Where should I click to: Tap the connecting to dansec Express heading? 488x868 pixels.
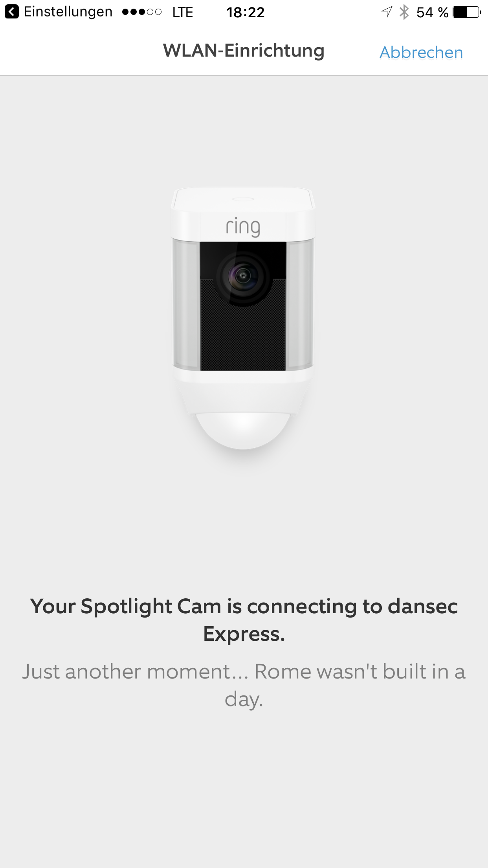coord(244,620)
